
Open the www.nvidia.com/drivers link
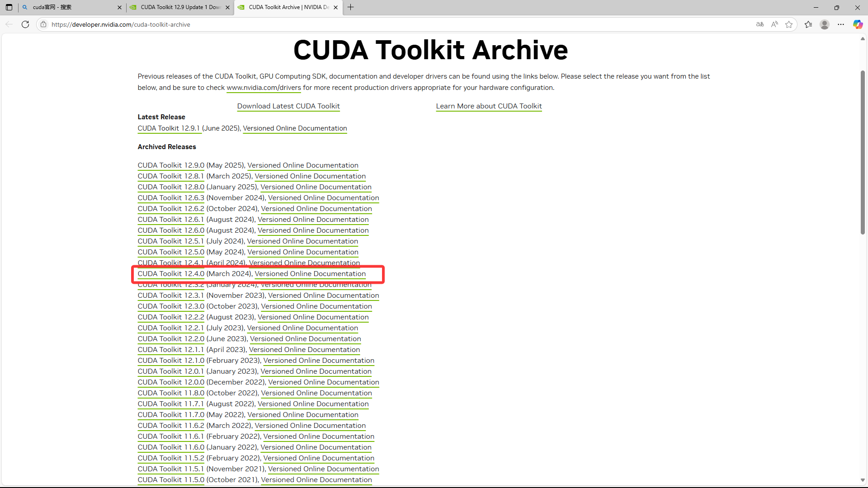pos(264,88)
